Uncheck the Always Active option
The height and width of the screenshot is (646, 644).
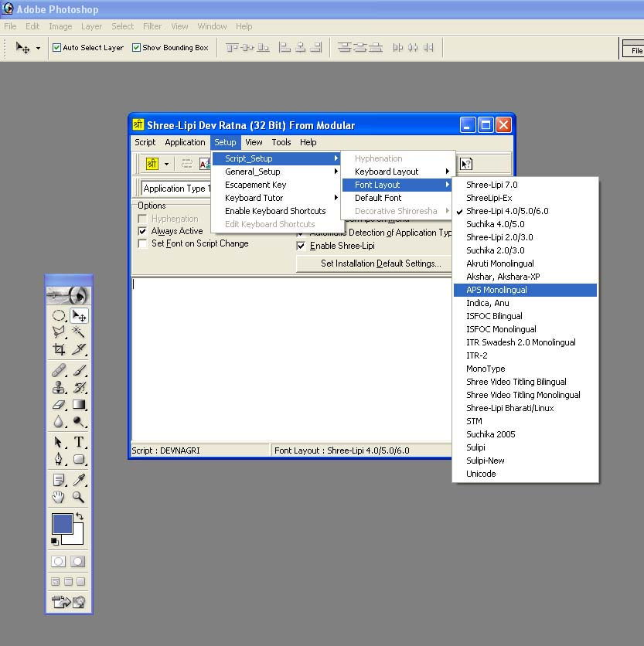[x=143, y=231]
